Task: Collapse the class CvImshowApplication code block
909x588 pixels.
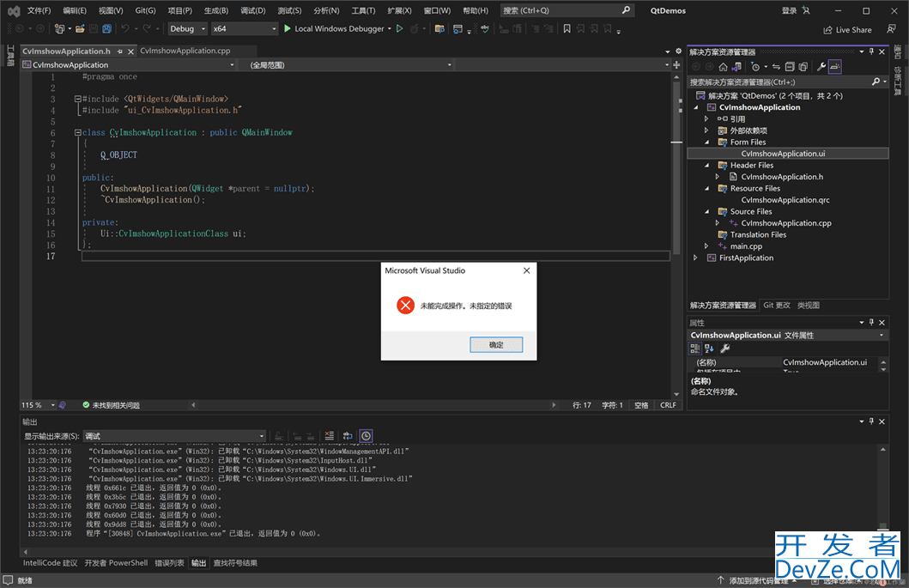Action: click(77, 133)
